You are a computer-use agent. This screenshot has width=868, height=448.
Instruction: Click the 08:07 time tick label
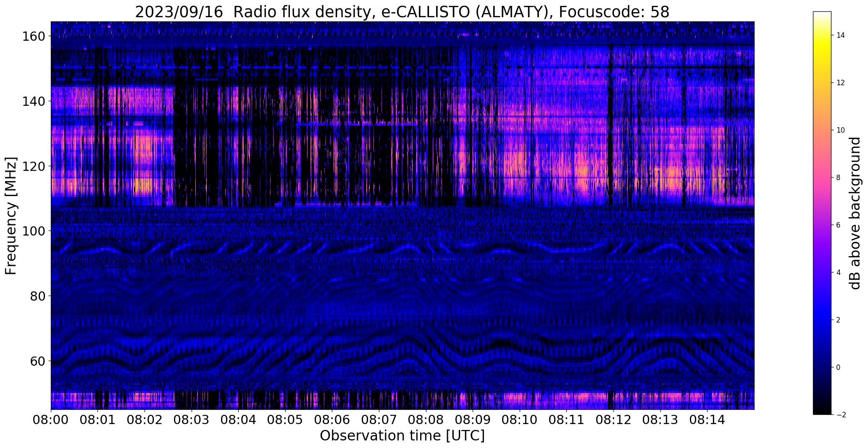tap(379, 420)
